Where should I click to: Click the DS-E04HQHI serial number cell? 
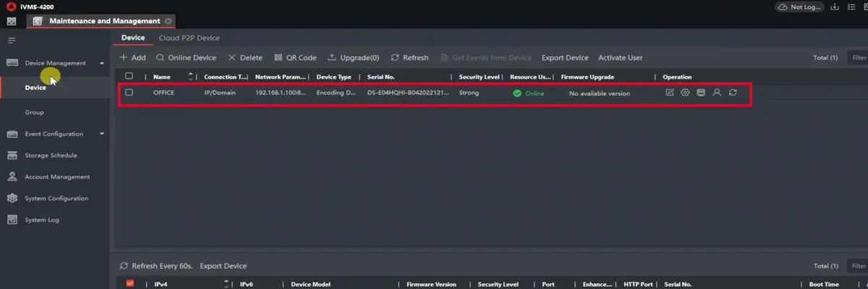tap(408, 93)
